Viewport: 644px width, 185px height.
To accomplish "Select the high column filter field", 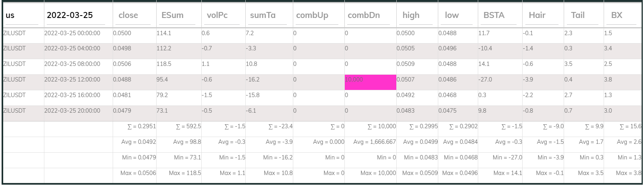I will point(417,16).
